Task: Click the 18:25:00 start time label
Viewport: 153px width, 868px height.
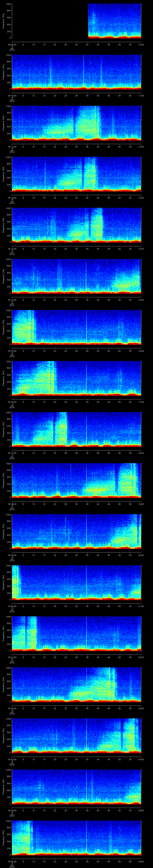Action: [12, 861]
